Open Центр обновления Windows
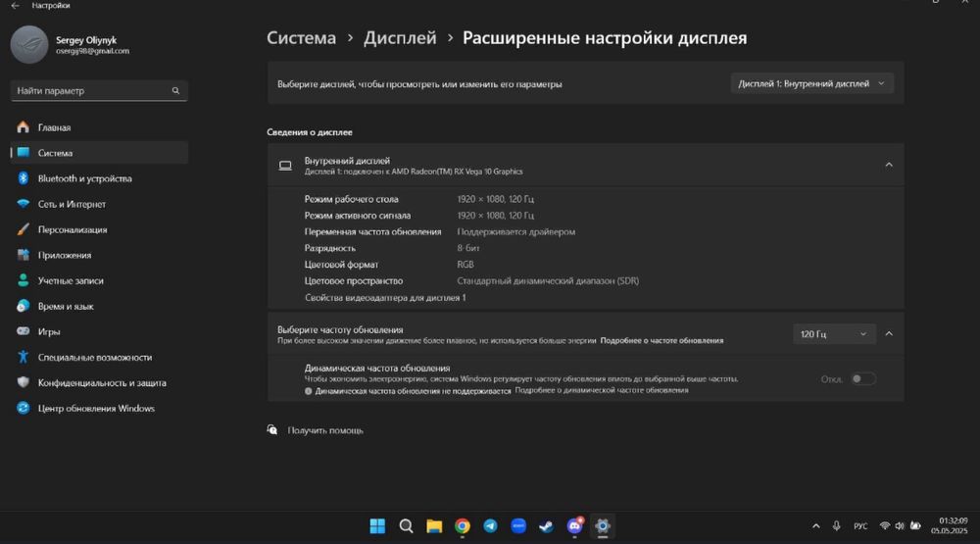This screenshot has height=544, width=980. [99, 409]
